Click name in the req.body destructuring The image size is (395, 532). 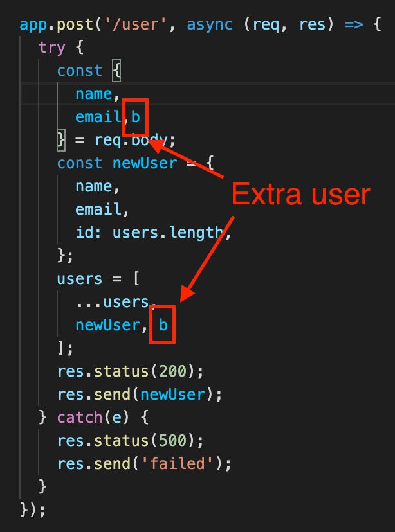94,94
